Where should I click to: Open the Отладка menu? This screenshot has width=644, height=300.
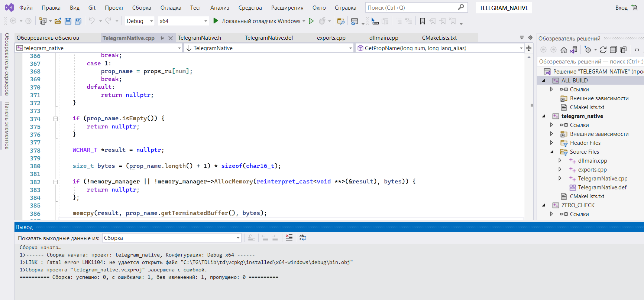(171, 7)
